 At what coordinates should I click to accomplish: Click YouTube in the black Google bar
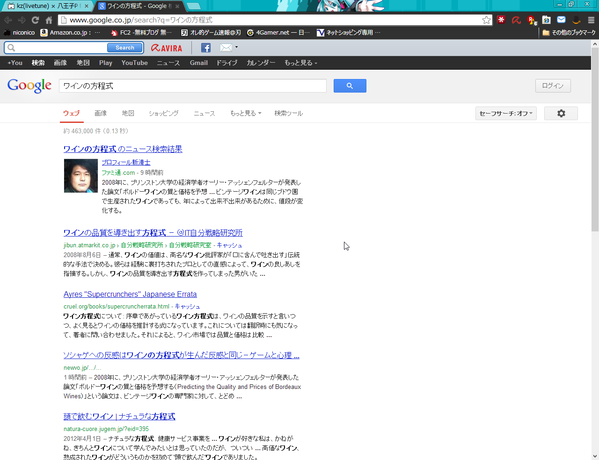click(134, 63)
